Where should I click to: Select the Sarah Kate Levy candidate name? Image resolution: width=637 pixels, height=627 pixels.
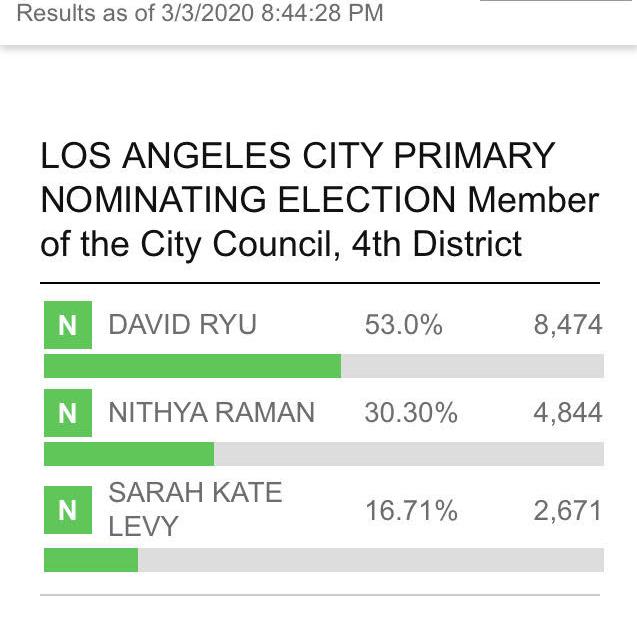[195, 509]
